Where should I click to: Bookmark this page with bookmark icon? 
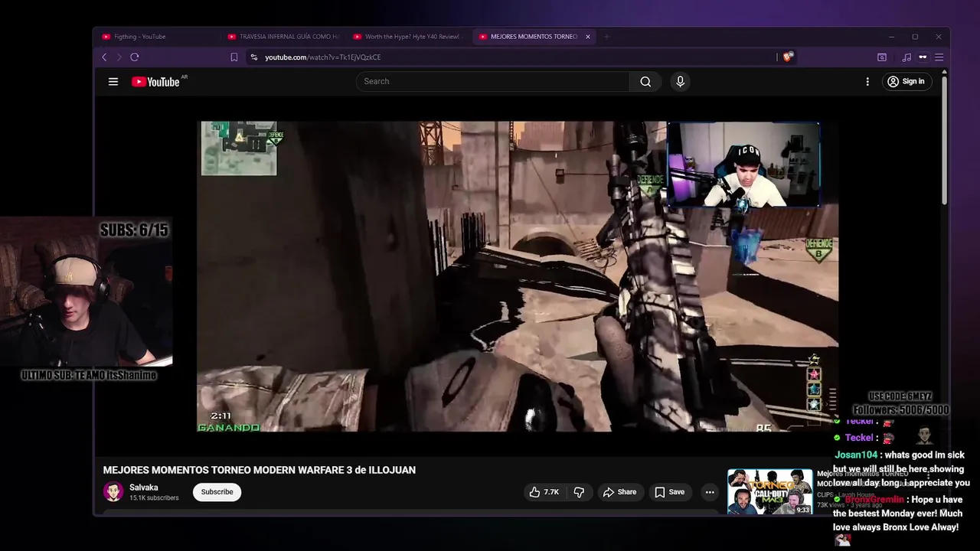tap(234, 57)
